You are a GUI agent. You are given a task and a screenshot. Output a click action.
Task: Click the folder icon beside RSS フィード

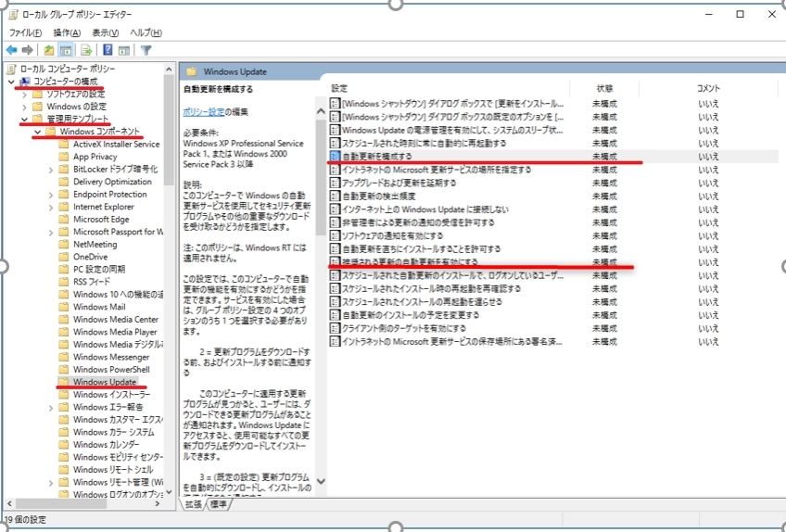[64, 282]
